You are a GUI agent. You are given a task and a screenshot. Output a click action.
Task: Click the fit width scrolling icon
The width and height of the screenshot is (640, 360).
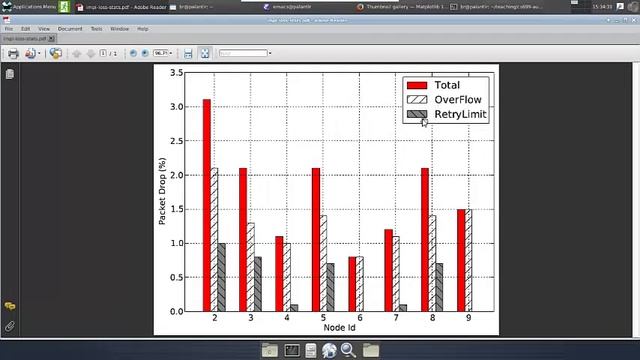188,53
